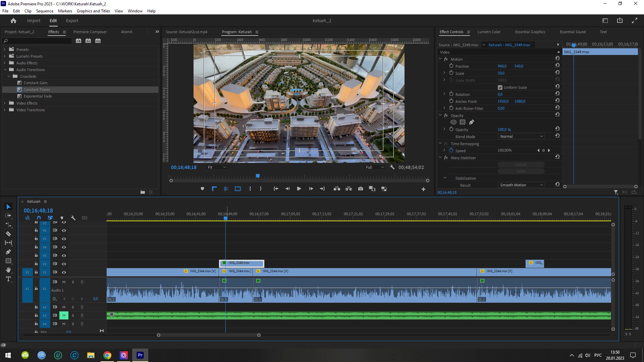
Task: Select the Pen tool in the tools panel
Action: point(8,252)
